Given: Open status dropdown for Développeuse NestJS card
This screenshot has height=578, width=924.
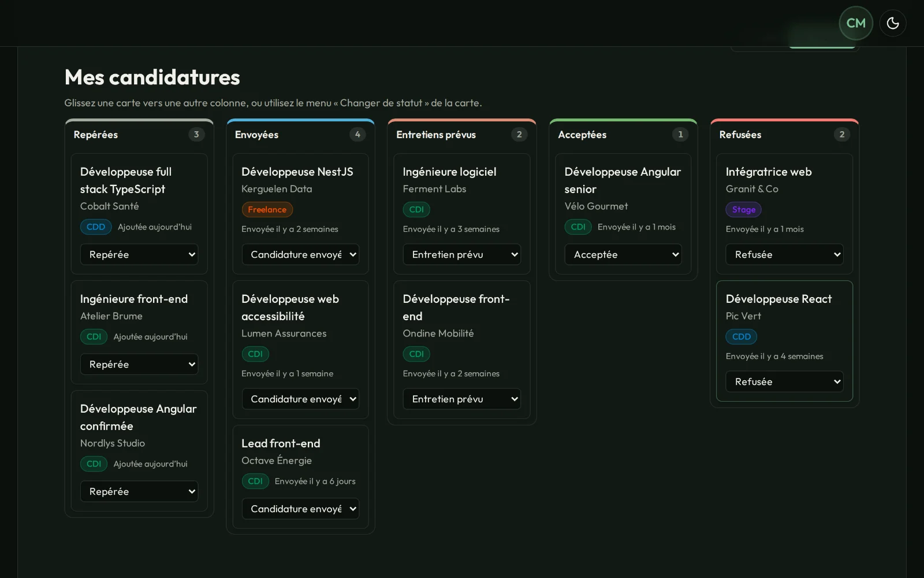Looking at the screenshot, I should [x=300, y=254].
